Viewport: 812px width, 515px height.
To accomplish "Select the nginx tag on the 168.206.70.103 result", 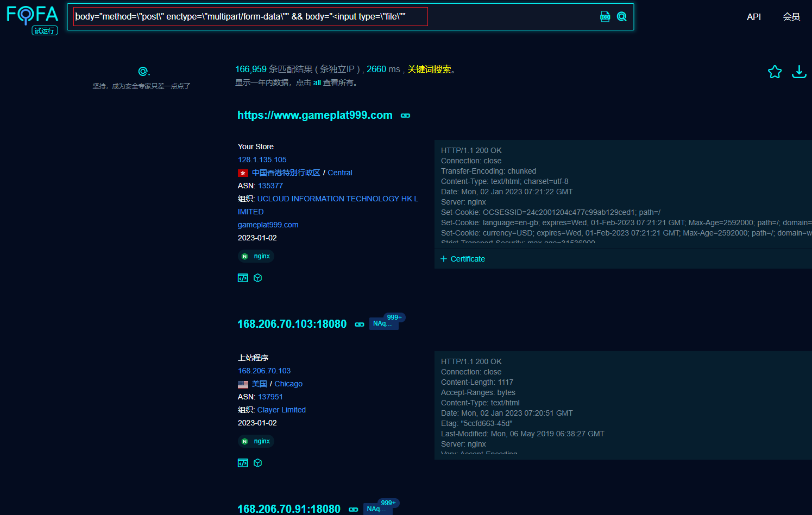I will 256,441.
